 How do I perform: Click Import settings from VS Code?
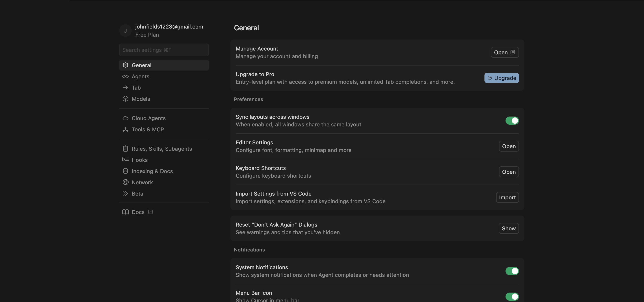pyautogui.click(x=507, y=197)
